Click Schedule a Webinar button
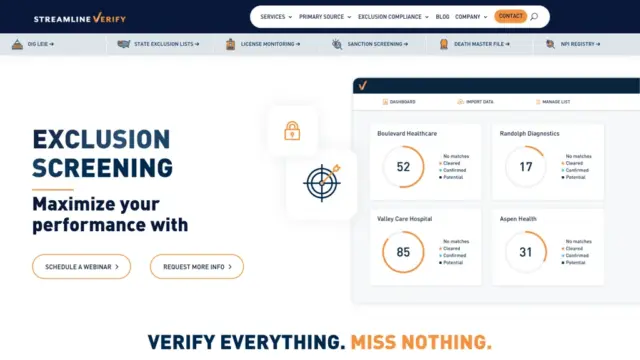 tap(82, 267)
